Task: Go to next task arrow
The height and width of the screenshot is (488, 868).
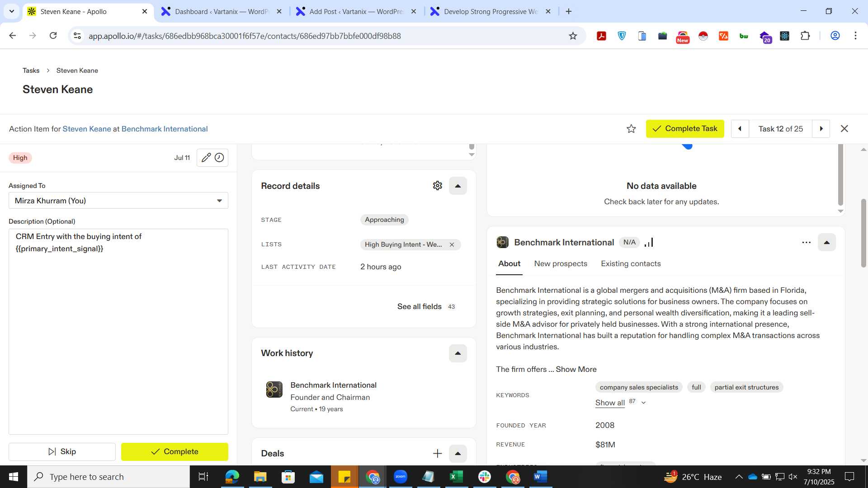Action: point(821,129)
